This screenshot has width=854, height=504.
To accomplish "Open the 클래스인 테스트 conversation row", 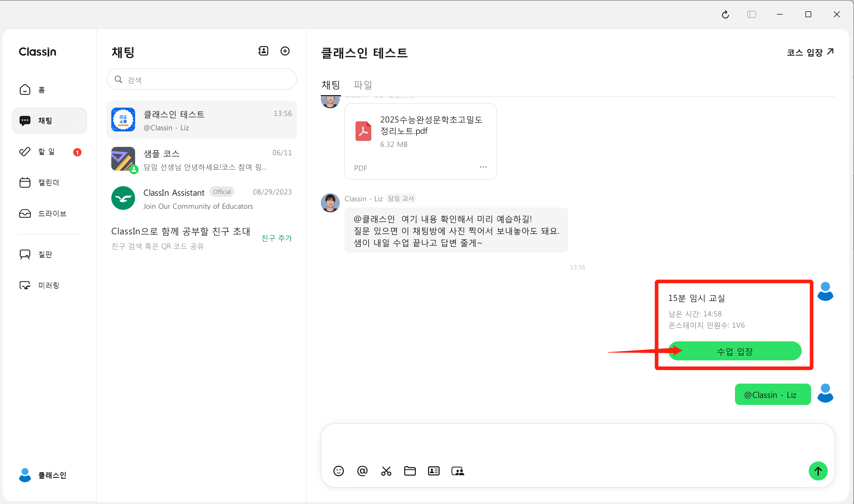I will point(201,120).
